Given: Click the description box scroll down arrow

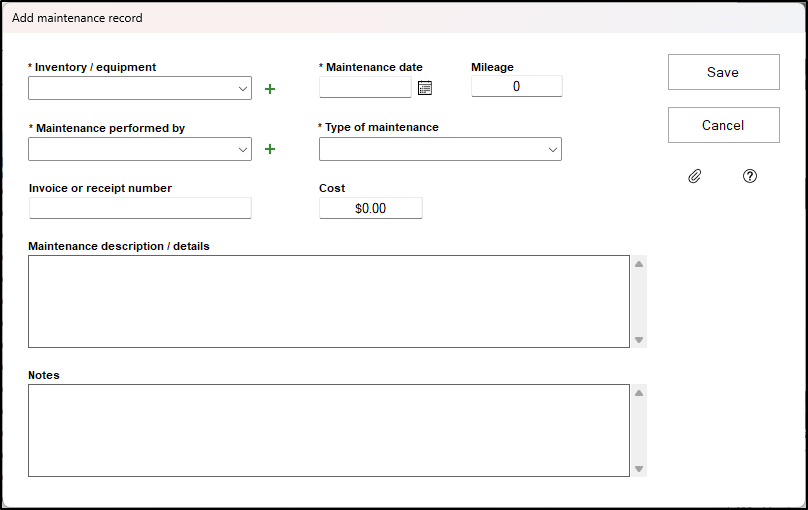Looking at the screenshot, I should 639,340.
